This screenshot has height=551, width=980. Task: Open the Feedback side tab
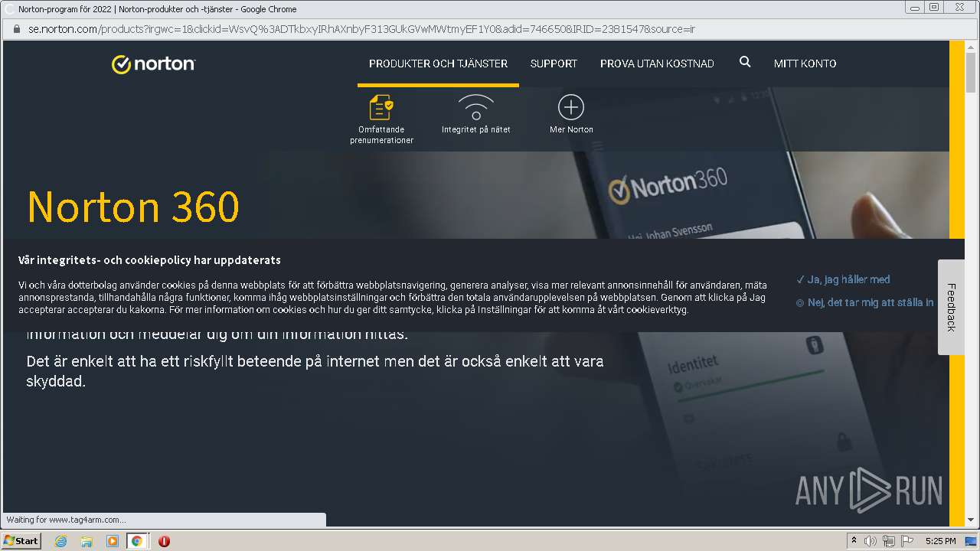951,307
